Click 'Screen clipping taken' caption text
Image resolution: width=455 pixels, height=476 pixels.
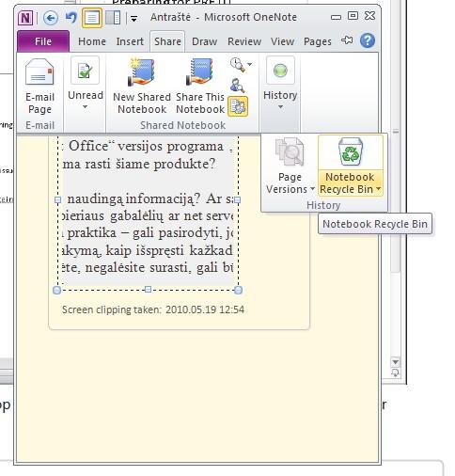tap(153, 309)
